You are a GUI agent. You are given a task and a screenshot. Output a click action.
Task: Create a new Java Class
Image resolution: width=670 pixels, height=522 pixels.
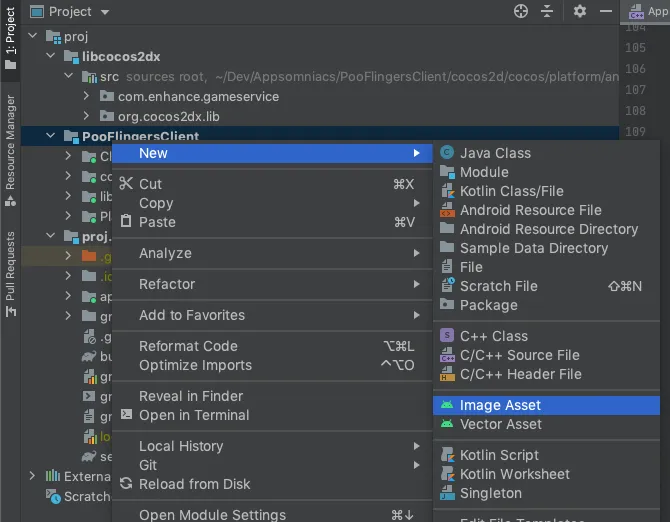(x=495, y=153)
